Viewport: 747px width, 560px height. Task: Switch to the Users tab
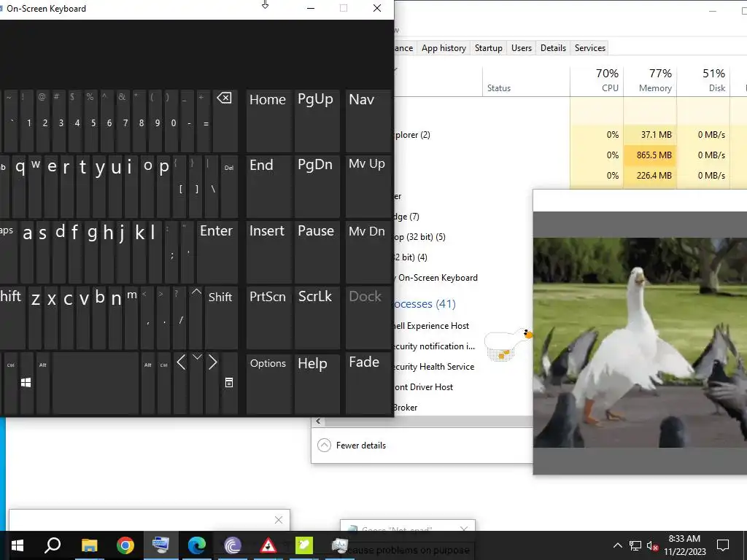[521, 48]
